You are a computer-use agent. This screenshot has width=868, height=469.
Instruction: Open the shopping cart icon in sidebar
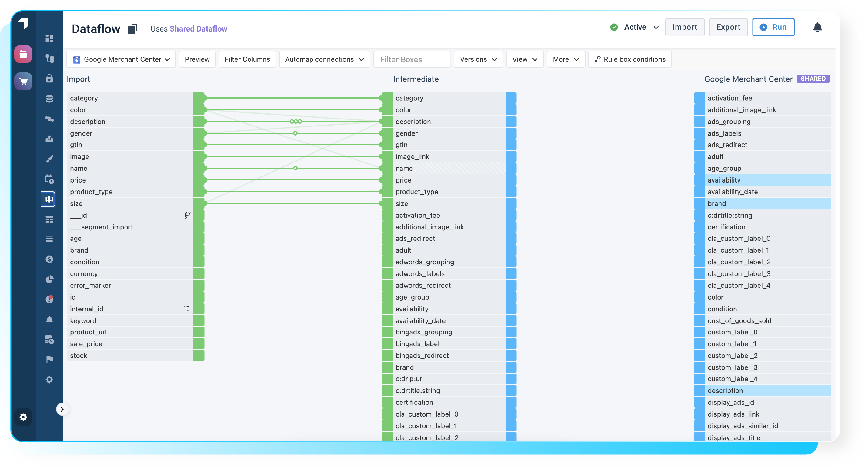(x=23, y=81)
